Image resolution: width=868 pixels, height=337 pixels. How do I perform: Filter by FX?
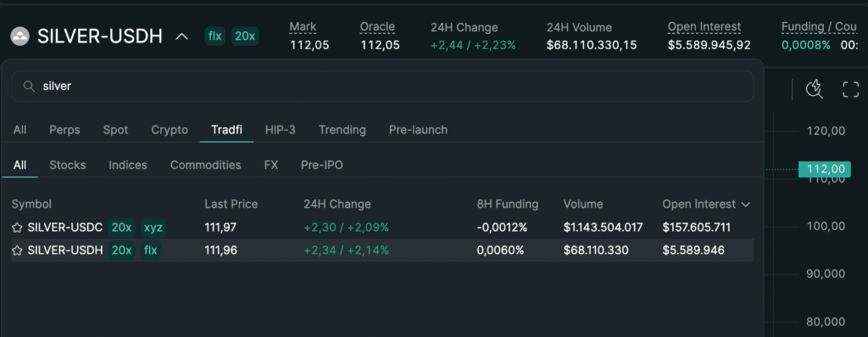271,165
